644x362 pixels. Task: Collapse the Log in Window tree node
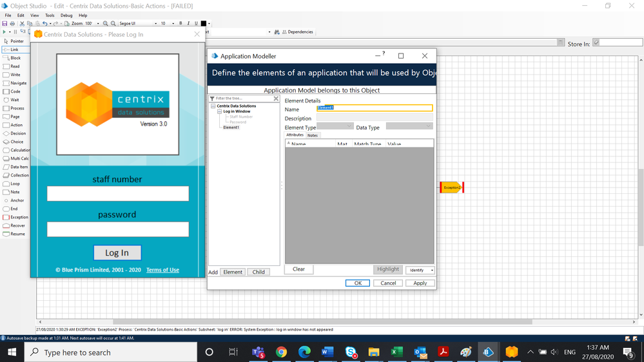tap(219, 111)
